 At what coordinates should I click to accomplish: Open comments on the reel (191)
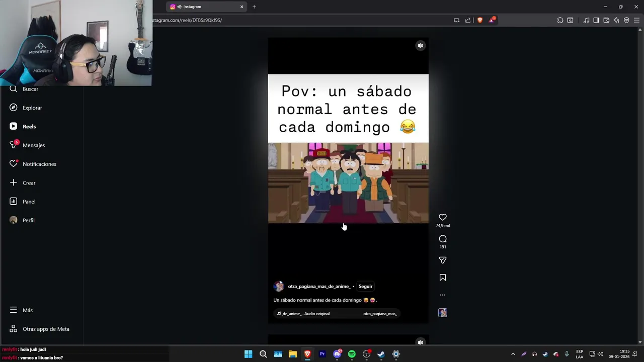coord(443,239)
